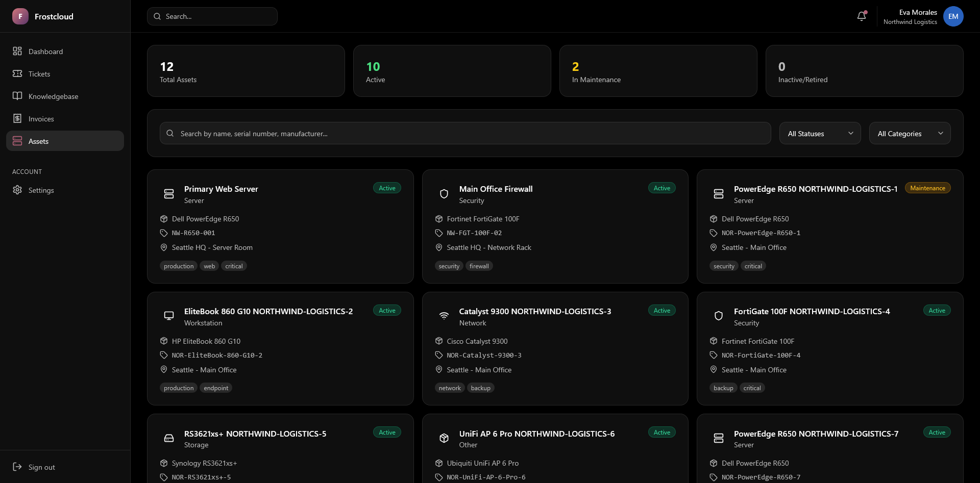Open the Dashboard page in sidebar
Viewport: 980px width, 483px height.
(x=45, y=52)
